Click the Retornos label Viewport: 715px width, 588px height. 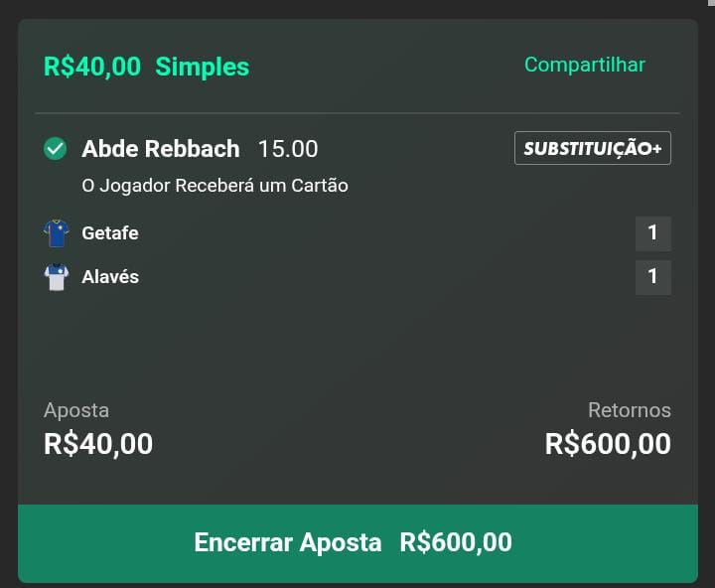[x=629, y=410]
